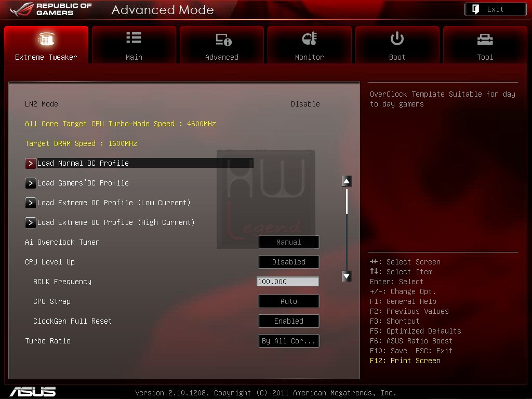Click the BCLK Frequency label
The width and height of the screenshot is (532, 399).
[x=62, y=282]
